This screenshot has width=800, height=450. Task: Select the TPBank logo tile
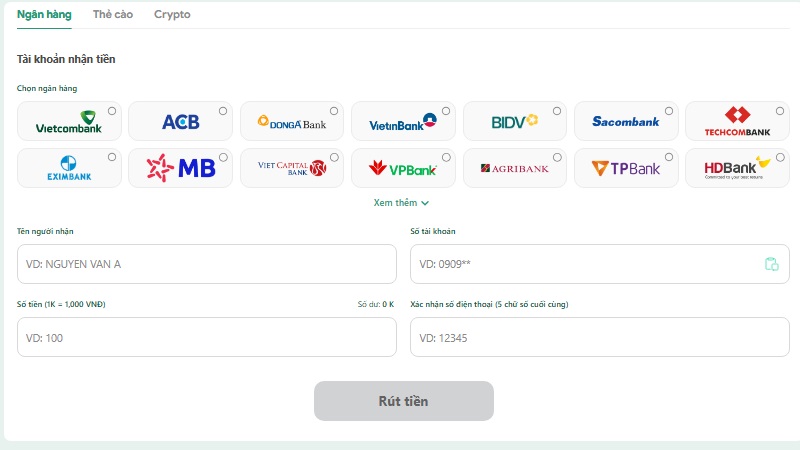626,168
